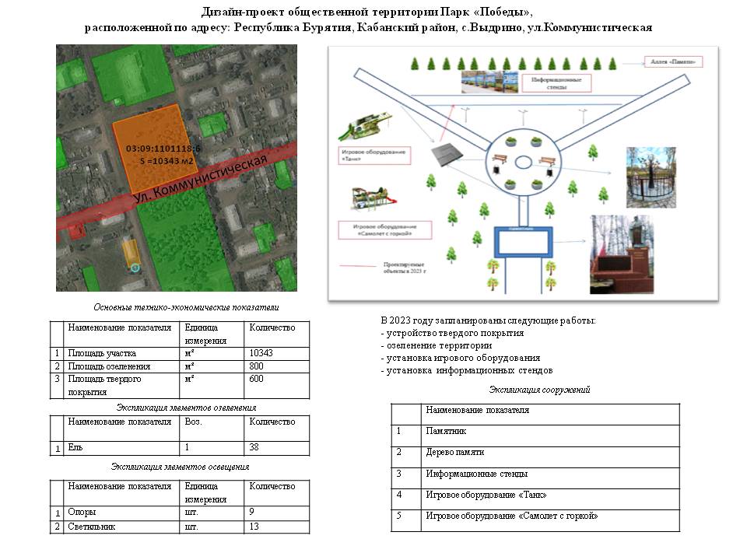Select the line "- устройство твердого покрытия"

(x=453, y=333)
